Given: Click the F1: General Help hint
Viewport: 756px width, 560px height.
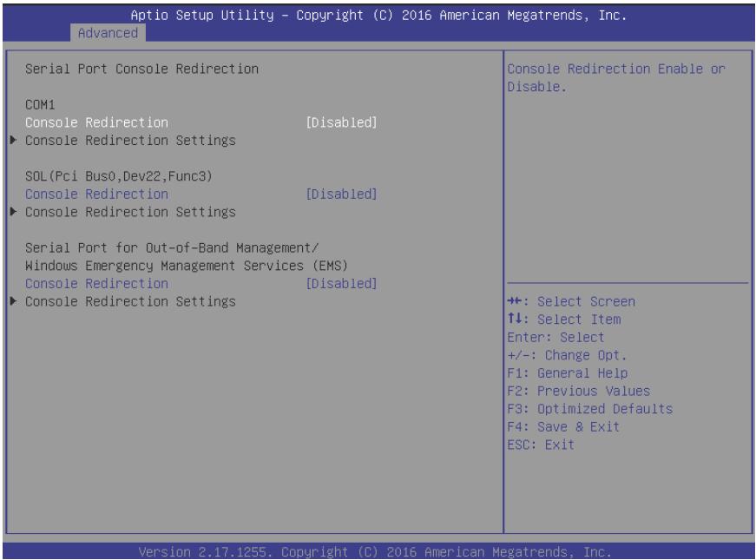Looking at the screenshot, I should coord(567,373).
